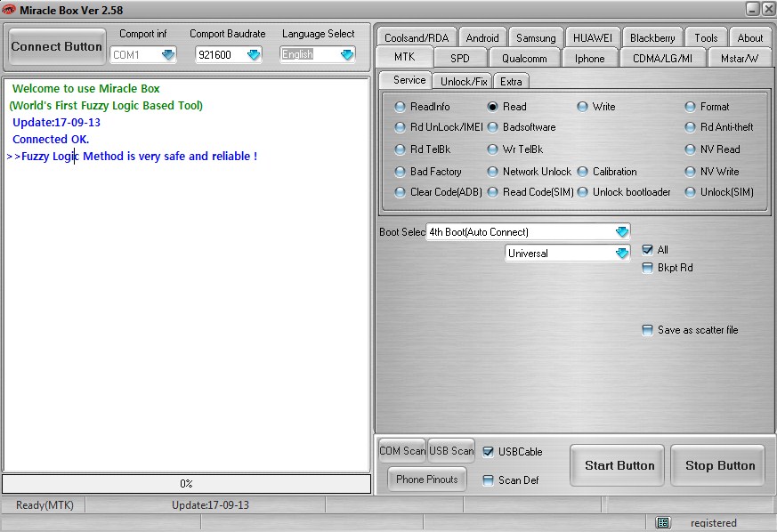This screenshot has width=777, height=532.
Task: Check the Bkpt Rd option
Action: point(648,268)
